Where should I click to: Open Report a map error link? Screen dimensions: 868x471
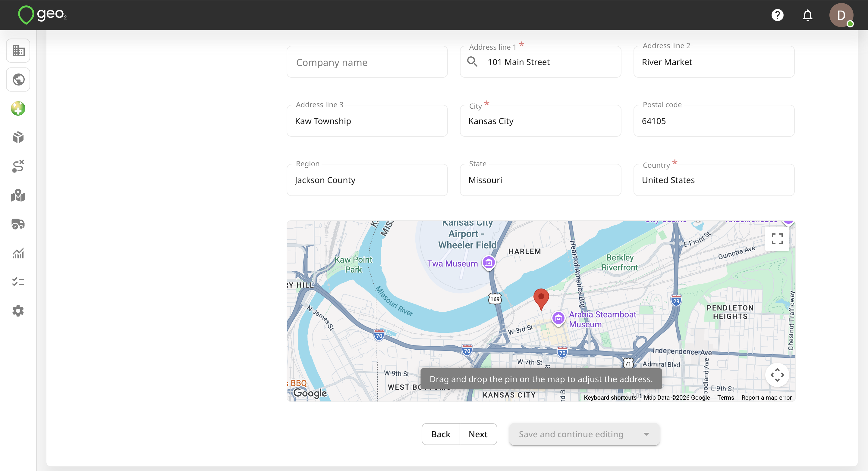pyautogui.click(x=766, y=397)
